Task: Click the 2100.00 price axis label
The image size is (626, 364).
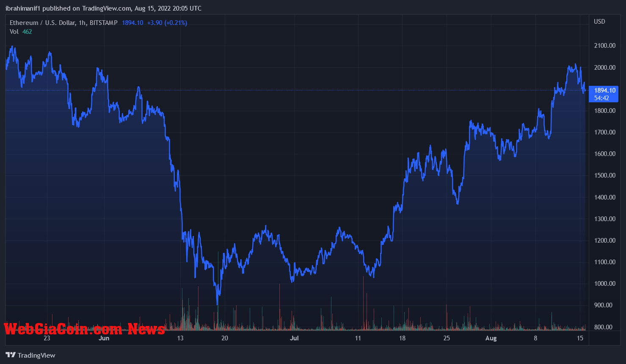Action: [x=605, y=46]
